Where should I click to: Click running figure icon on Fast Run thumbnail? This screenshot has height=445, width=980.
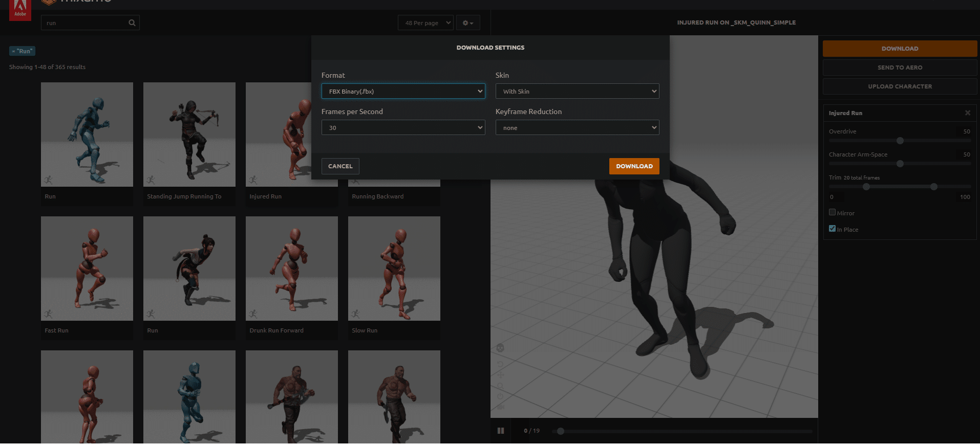48,314
